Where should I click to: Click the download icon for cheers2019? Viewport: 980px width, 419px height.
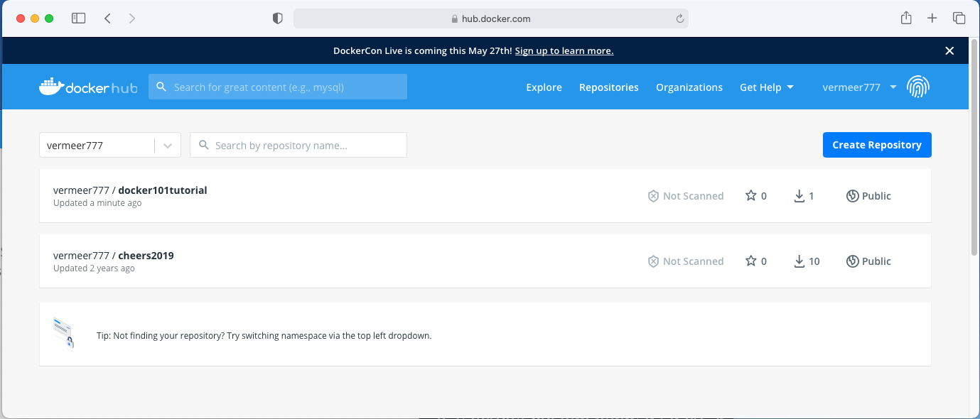(x=799, y=261)
